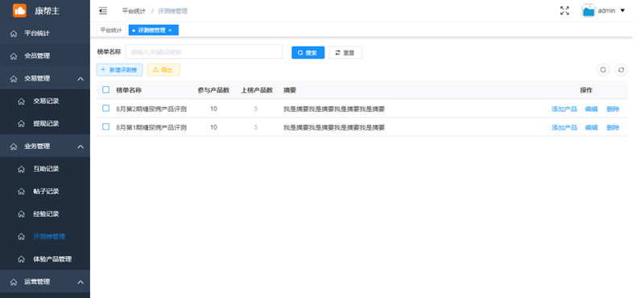Click home icon beside 经验记录
Viewport: 644px width, 298px height.
click(x=22, y=214)
